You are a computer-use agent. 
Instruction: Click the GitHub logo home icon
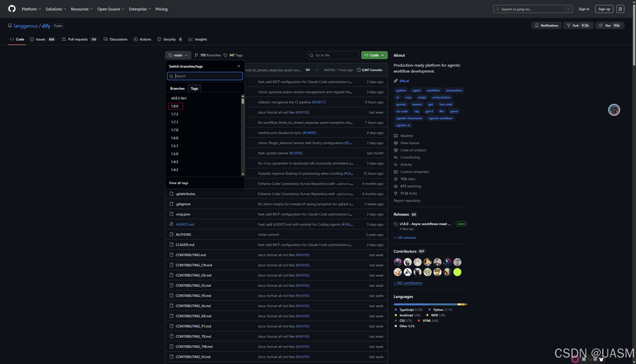12,9
